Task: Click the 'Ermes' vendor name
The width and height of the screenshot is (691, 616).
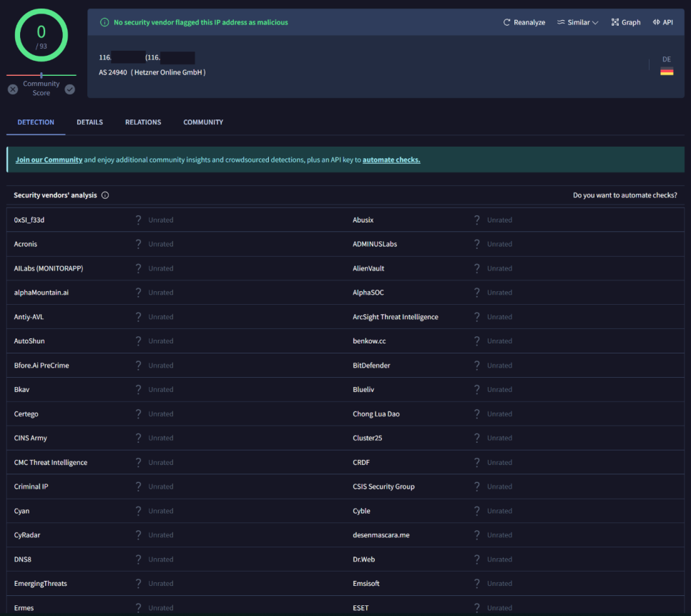Action: [x=24, y=607]
